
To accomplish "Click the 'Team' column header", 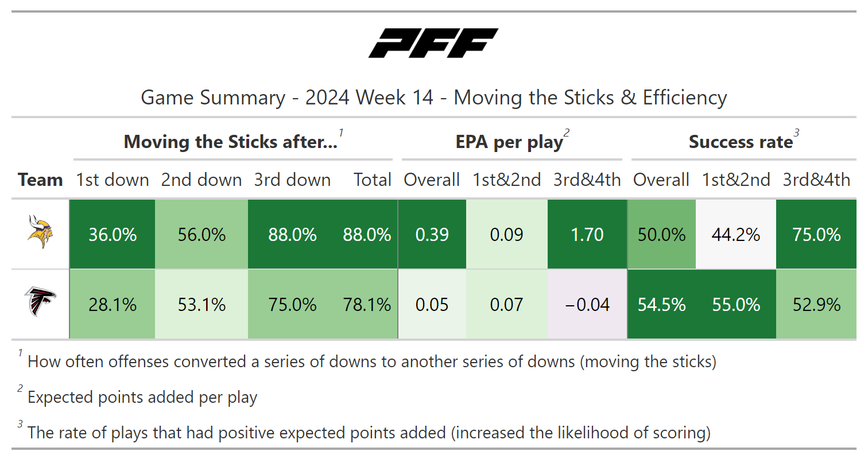I will [x=40, y=180].
